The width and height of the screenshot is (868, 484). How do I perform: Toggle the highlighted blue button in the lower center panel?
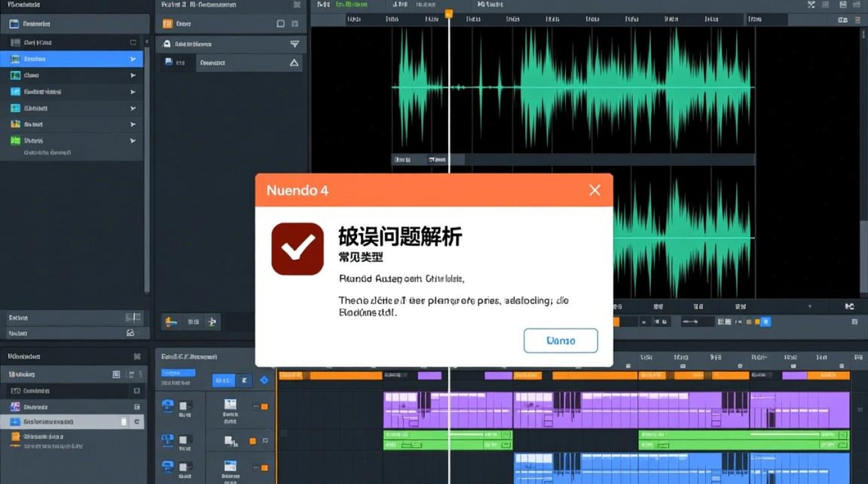pos(223,380)
